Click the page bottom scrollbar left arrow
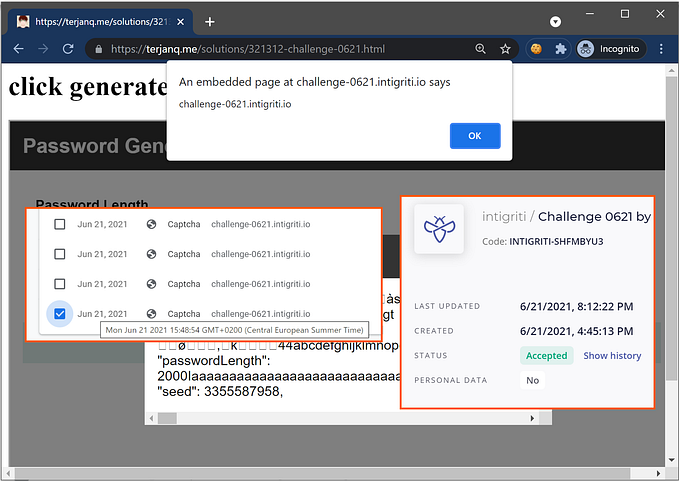The image size is (679, 481). point(6,473)
